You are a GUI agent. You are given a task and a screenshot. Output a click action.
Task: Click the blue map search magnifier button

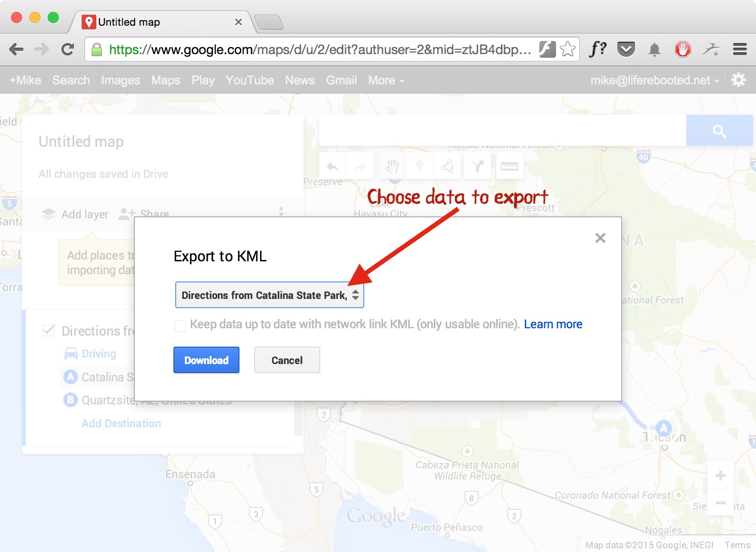(719, 131)
